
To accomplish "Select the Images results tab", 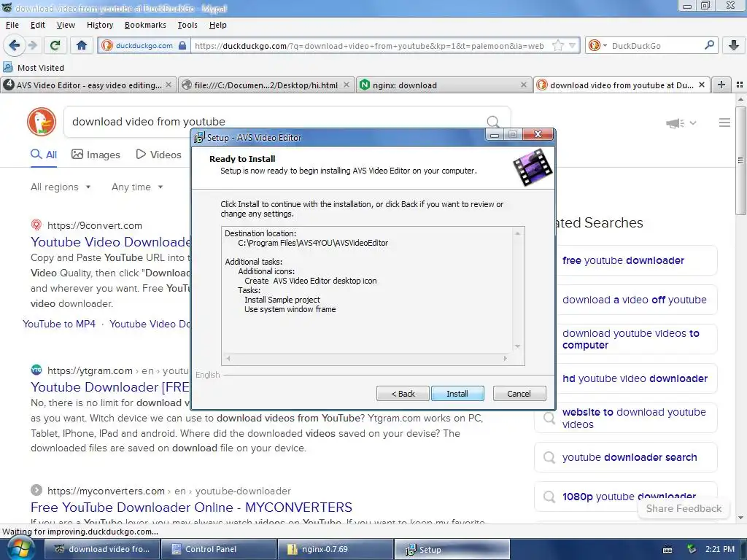I will pyautogui.click(x=96, y=155).
